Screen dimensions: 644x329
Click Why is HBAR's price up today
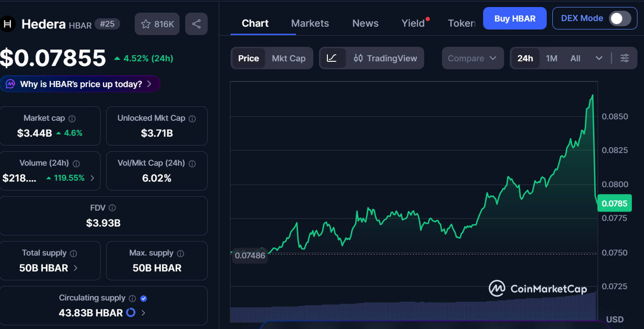pos(81,84)
